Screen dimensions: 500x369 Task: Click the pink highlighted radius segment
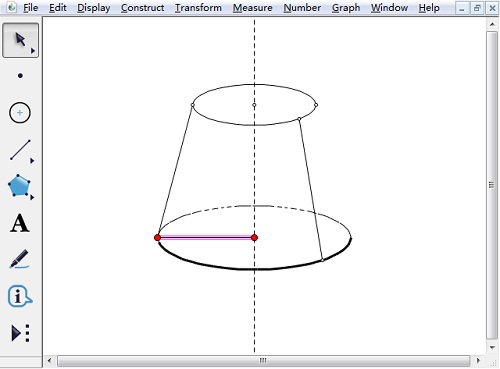pyautogui.click(x=206, y=238)
